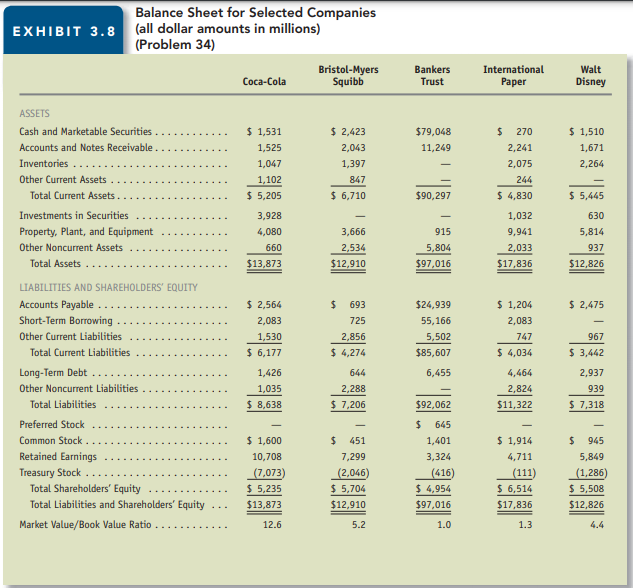Select the 'Other Current Assets' row label
This screenshot has height=588, width=633.
pyautogui.click(x=63, y=180)
